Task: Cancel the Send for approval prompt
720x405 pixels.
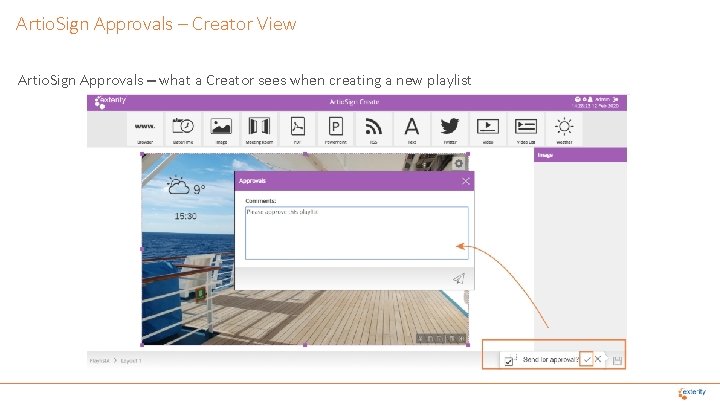Action: (598, 359)
